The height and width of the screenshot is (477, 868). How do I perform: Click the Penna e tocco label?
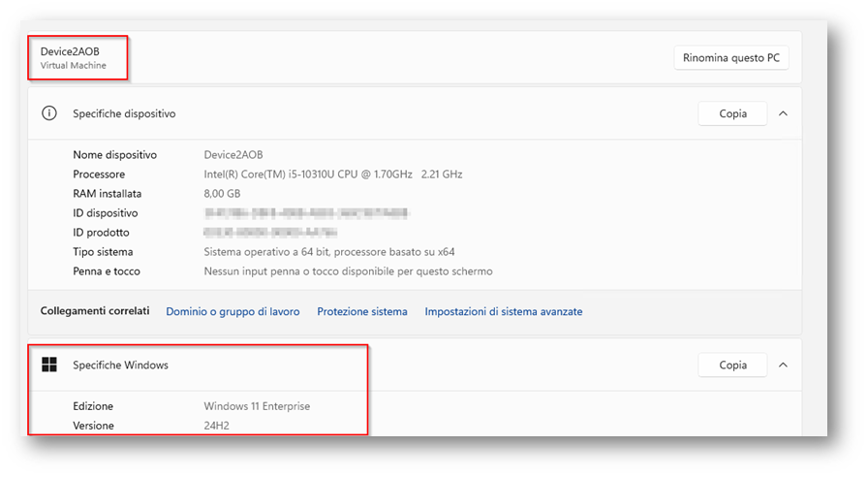pos(107,271)
